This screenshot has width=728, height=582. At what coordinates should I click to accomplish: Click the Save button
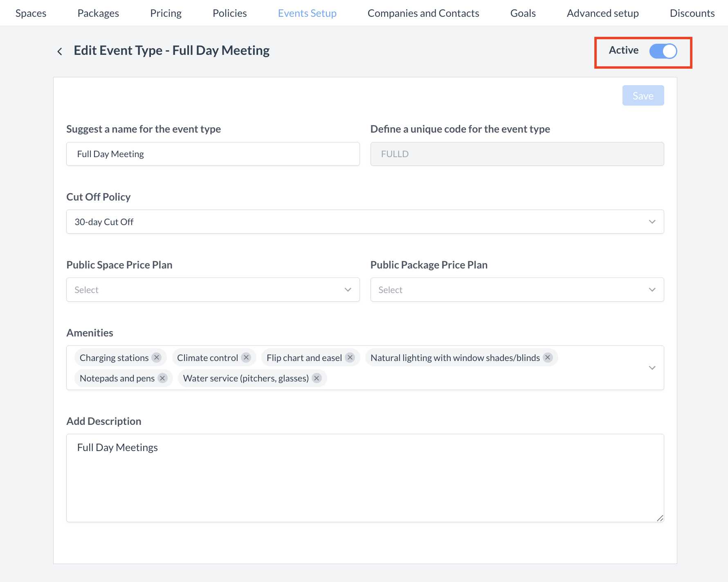643,95
